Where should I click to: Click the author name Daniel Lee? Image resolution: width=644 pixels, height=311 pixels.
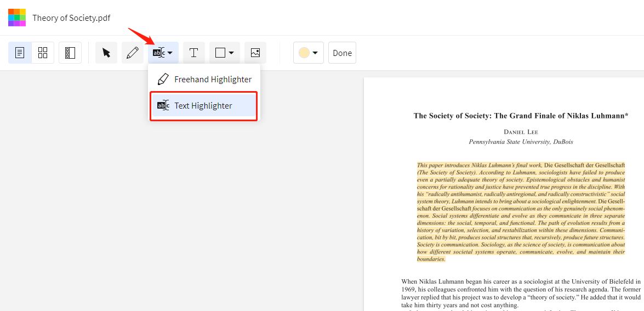521,132
